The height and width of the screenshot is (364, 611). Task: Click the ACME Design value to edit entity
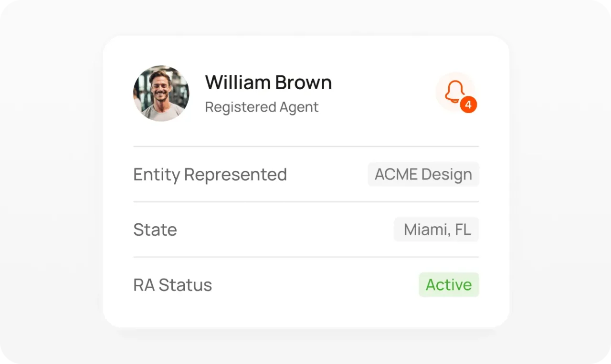tap(423, 174)
